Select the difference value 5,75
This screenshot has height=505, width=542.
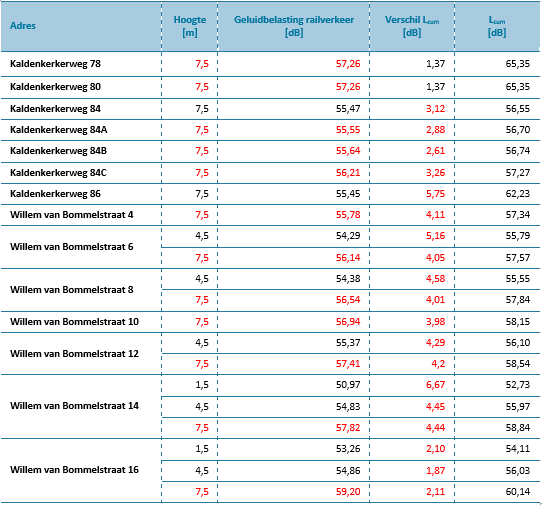[x=435, y=194]
